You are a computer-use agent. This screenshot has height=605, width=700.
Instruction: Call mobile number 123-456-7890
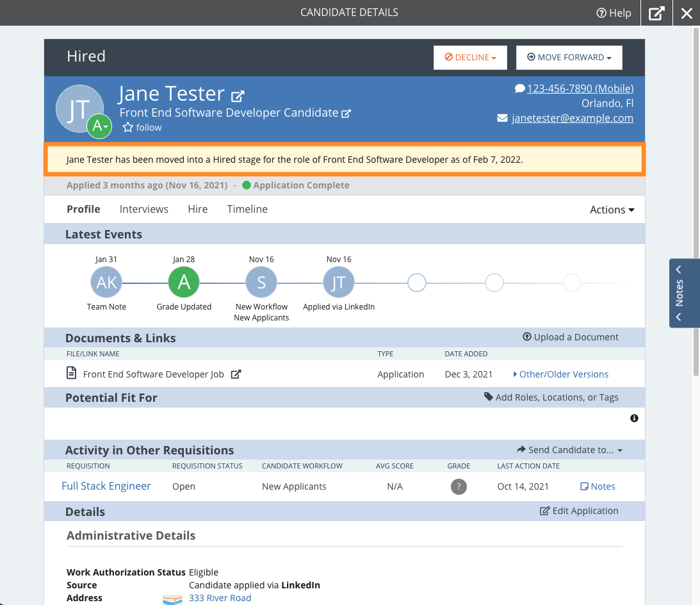click(x=580, y=88)
